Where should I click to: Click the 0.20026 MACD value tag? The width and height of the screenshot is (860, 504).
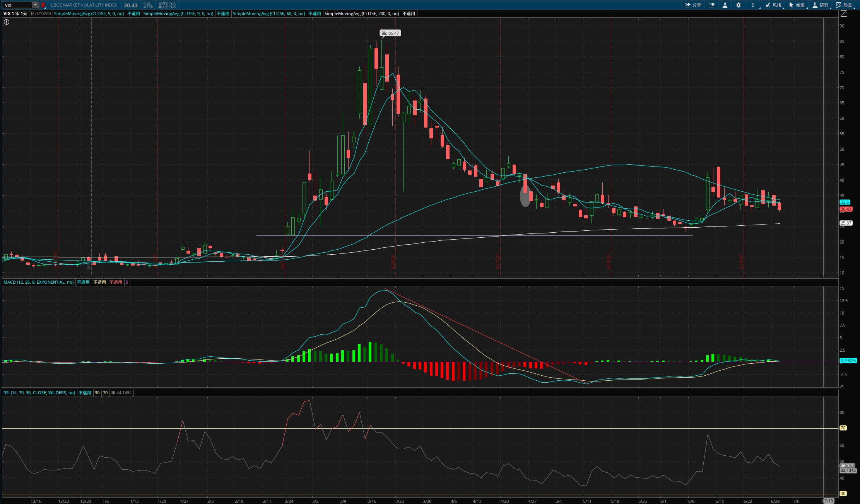pos(848,361)
